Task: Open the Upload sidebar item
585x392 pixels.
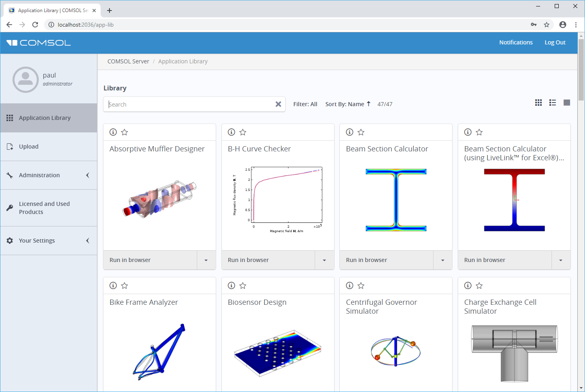Action: 29,147
